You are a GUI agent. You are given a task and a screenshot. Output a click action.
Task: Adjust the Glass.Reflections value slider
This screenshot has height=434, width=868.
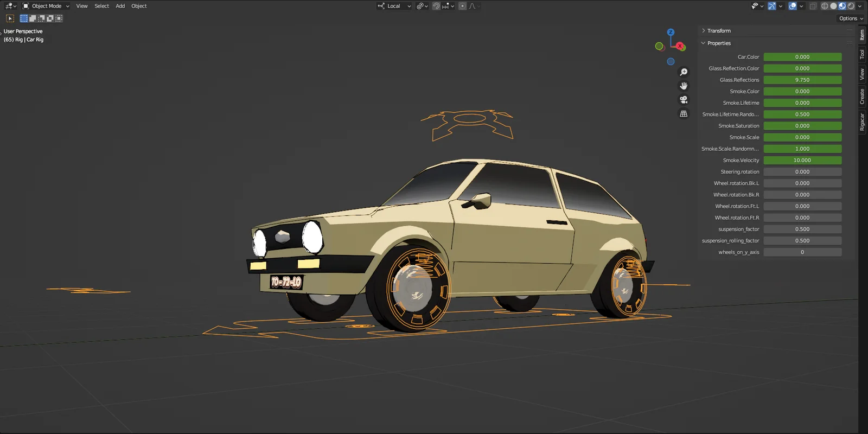tap(802, 80)
